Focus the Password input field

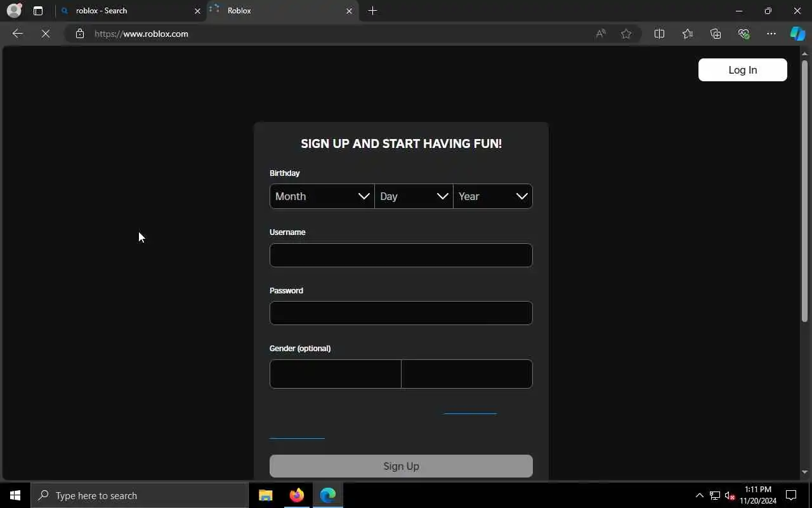click(401, 313)
